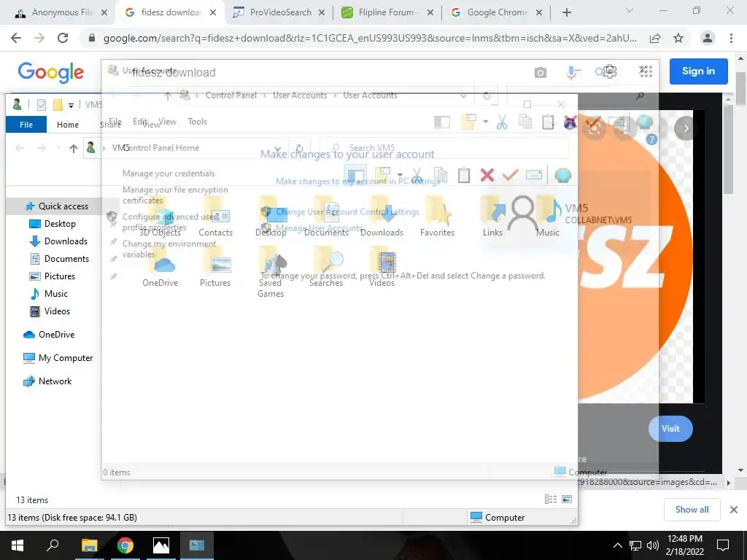Click the Sign in button
The width and height of the screenshot is (747, 560).
[x=698, y=71]
